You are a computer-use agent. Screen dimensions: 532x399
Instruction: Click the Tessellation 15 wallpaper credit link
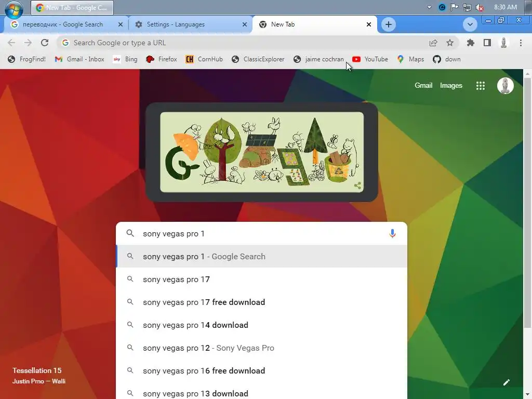pos(38,376)
